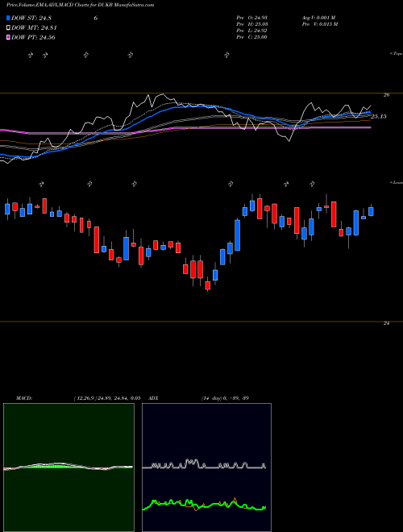The width and height of the screenshot is (403, 532).
Task: Click the MACD: panel title
Action: pyautogui.click(x=24, y=398)
